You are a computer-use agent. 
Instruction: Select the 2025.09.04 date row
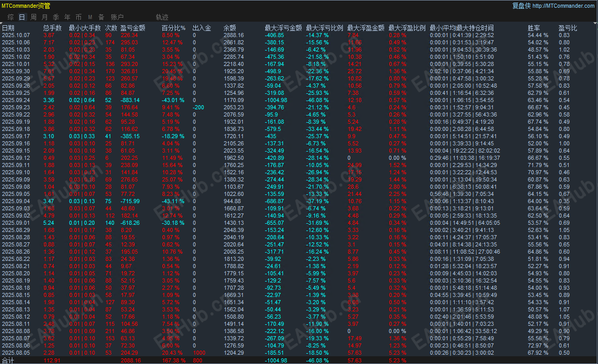tap(15, 201)
